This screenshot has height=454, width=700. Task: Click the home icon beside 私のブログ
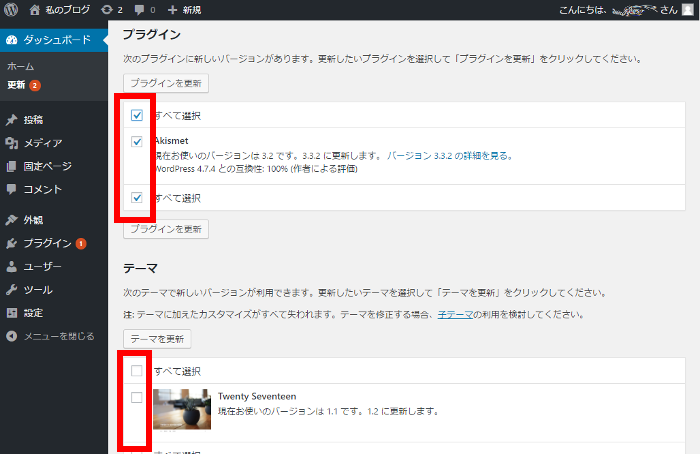[x=34, y=9]
